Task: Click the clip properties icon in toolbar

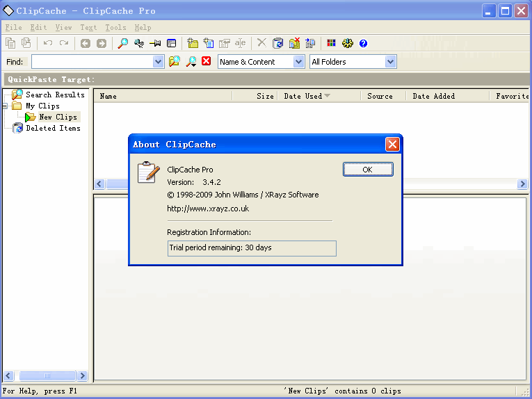Action: [x=224, y=43]
